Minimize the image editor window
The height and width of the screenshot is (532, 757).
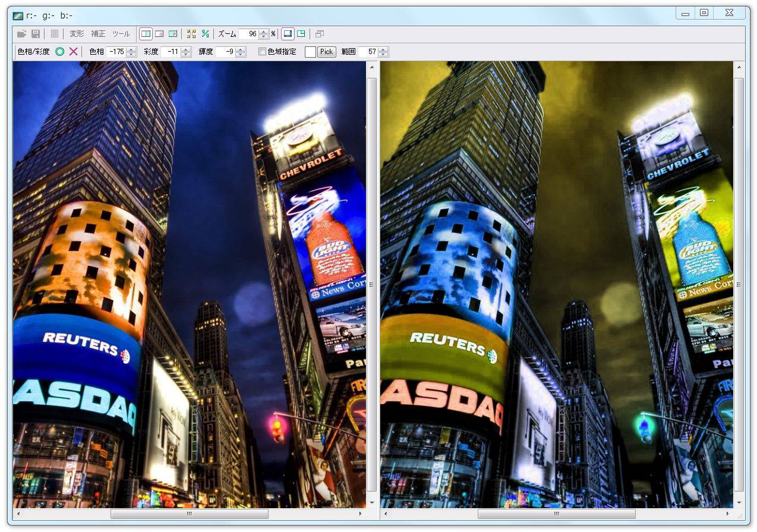(x=685, y=13)
